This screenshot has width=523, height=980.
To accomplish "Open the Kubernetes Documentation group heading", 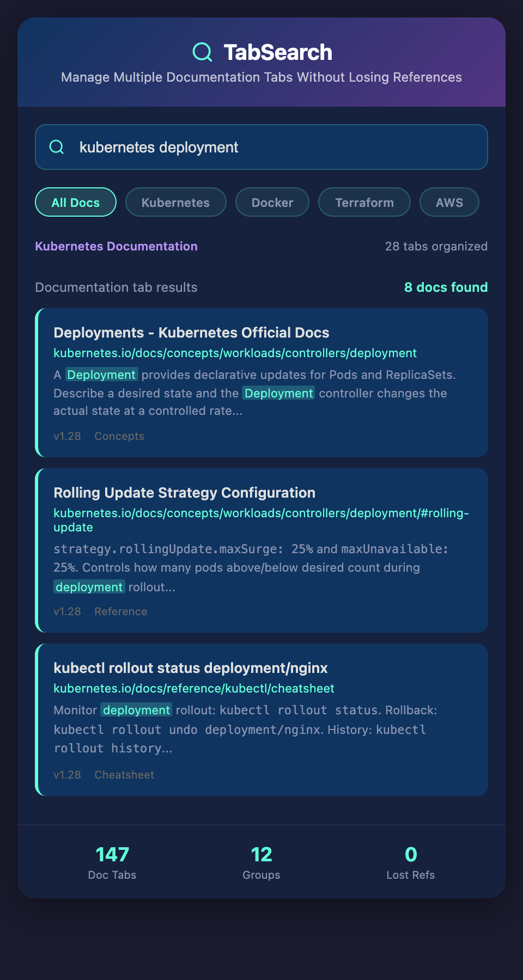I will tap(116, 246).
